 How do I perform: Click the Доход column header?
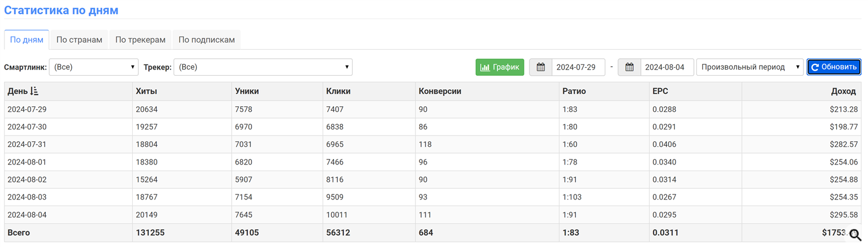843,91
